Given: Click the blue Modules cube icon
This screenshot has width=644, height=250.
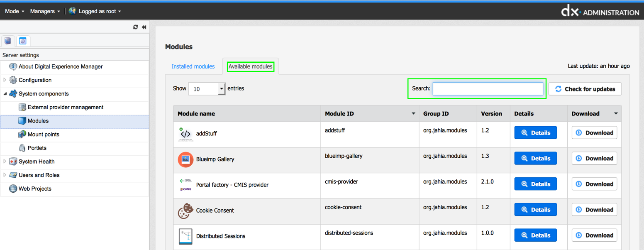Looking at the screenshot, I should 22,121.
